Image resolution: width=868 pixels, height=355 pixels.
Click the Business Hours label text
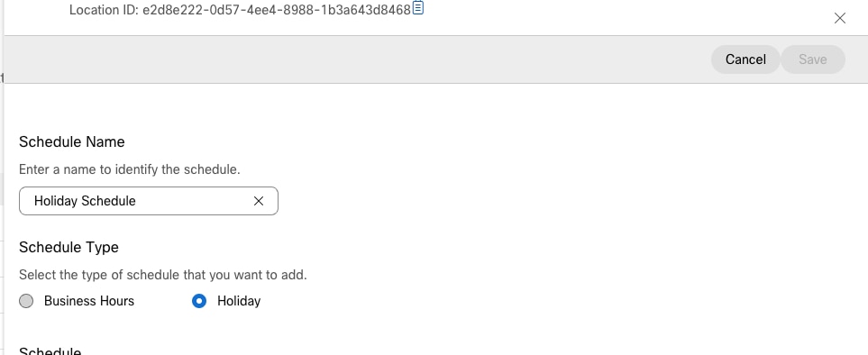[x=89, y=301]
